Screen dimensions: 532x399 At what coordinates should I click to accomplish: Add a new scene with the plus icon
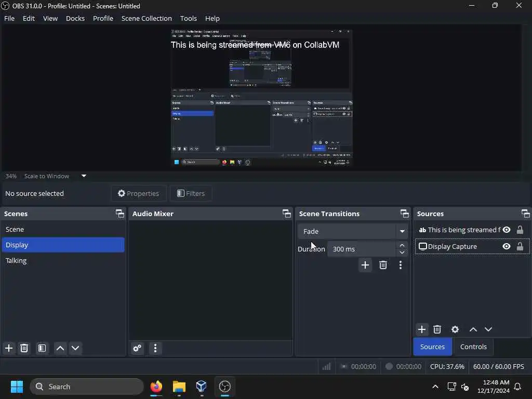pyautogui.click(x=9, y=348)
